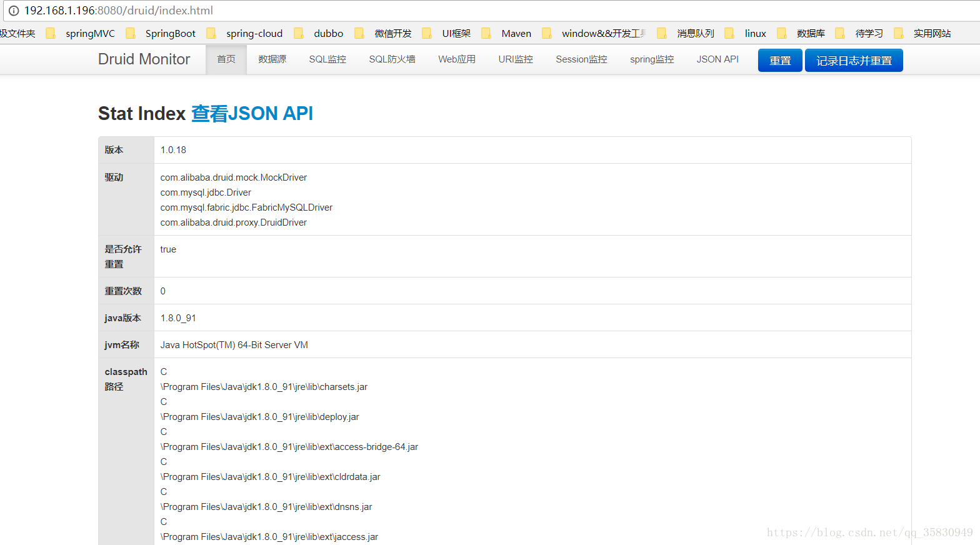Open the 消息队列 bookmark folder
The width and height of the screenshot is (980, 545).
[686, 33]
